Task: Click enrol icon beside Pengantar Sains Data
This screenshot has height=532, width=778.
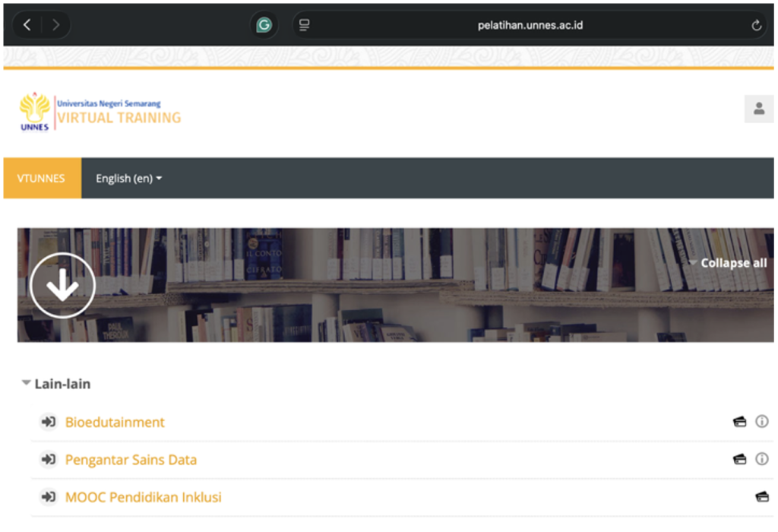Action: click(x=49, y=460)
